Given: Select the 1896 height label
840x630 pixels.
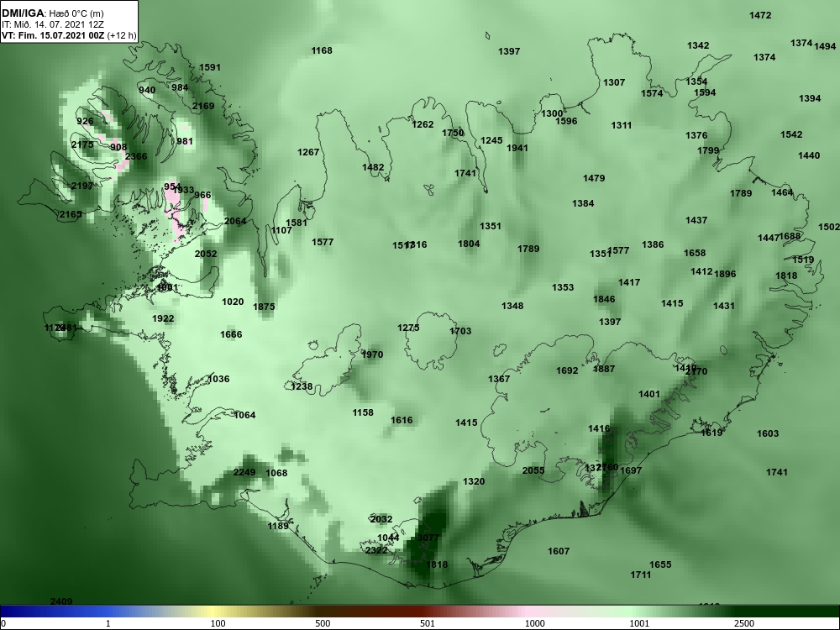Looking at the screenshot, I should click(x=725, y=274).
